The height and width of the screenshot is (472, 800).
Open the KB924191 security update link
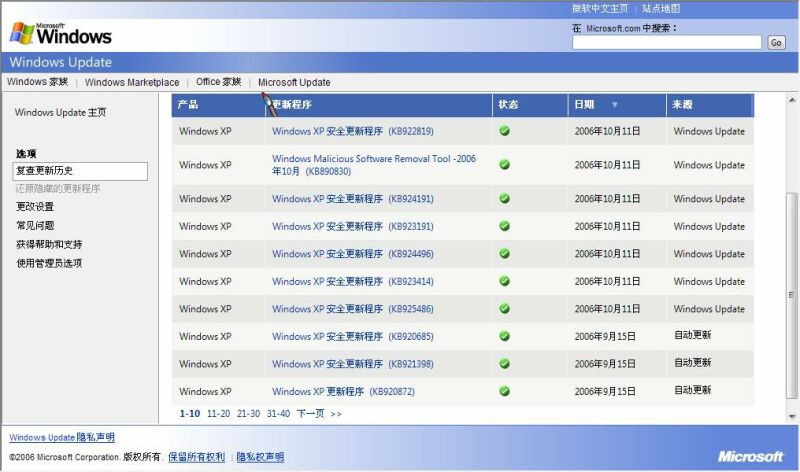(x=353, y=198)
